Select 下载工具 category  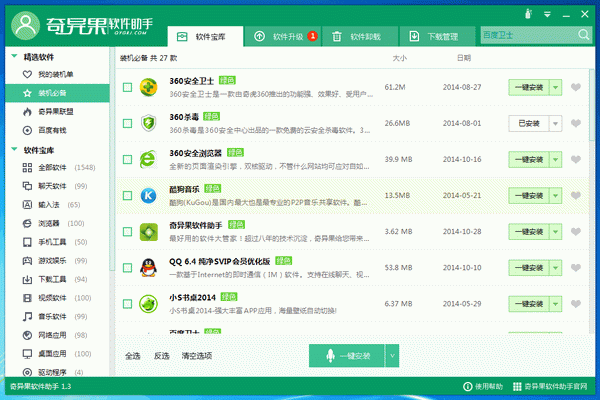tap(57, 279)
